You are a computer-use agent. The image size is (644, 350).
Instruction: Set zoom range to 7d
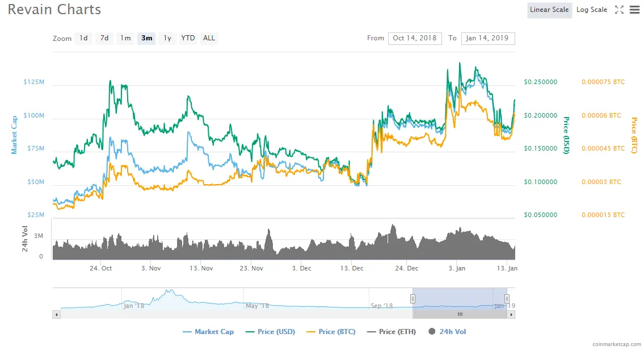104,38
